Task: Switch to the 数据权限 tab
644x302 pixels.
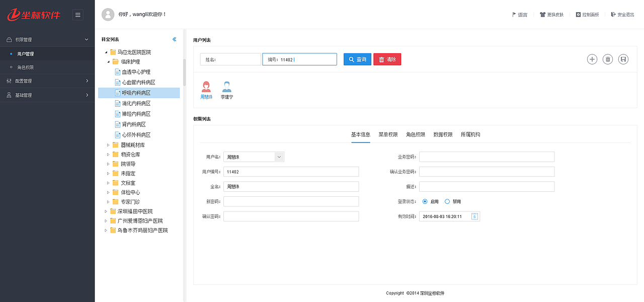Action: 443,134
